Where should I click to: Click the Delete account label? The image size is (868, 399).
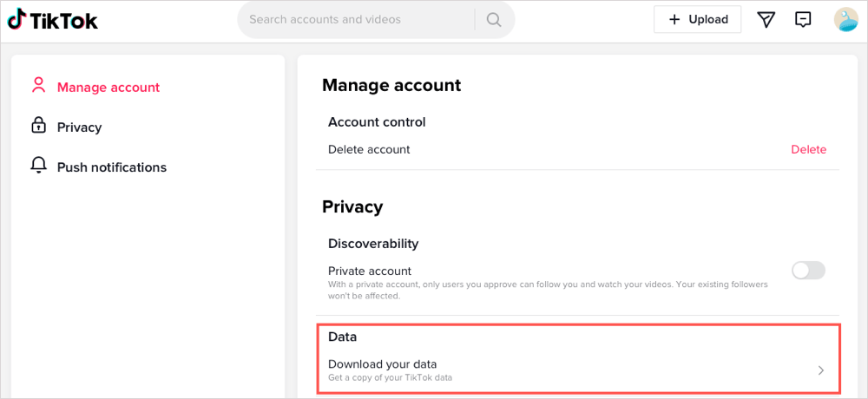click(x=369, y=149)
